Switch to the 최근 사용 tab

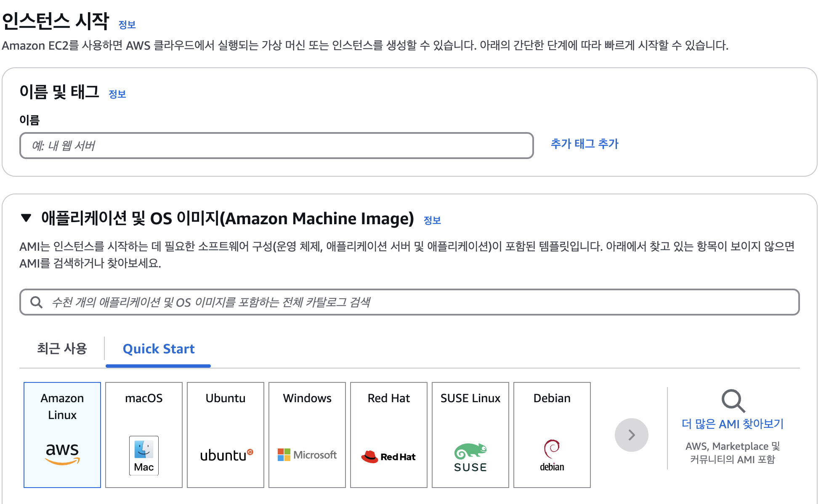62,348
